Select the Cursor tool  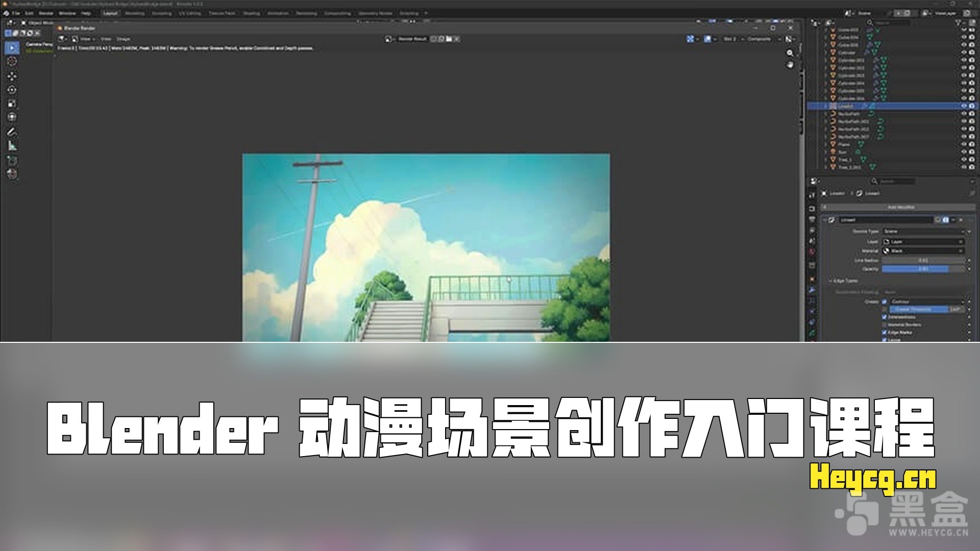[12, 61]
